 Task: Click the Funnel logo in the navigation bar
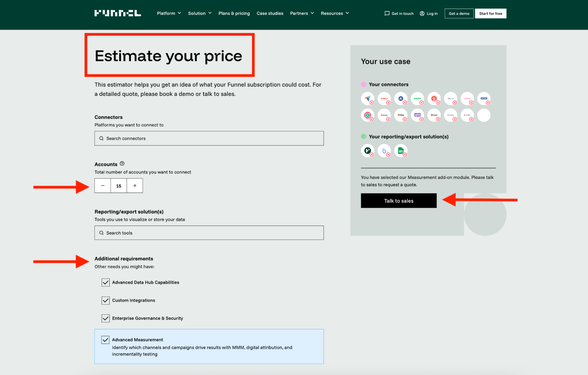coord(117,13)
